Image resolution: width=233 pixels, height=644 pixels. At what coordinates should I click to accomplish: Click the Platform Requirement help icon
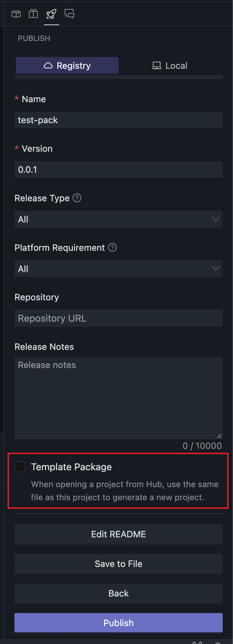[112, 248]
